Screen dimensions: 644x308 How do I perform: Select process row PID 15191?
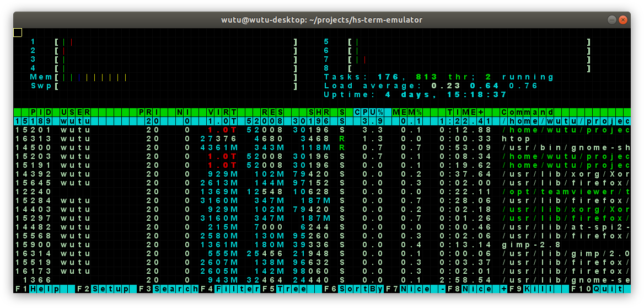323,165
